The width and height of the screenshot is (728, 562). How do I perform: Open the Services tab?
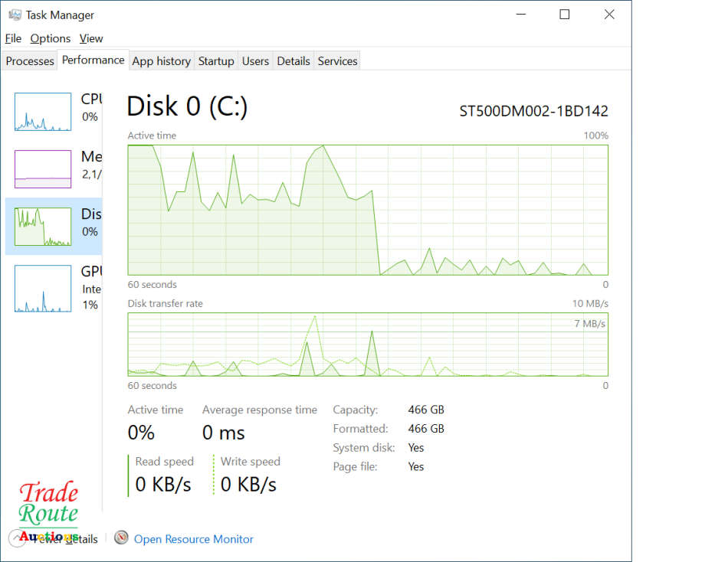click(337, 61)
